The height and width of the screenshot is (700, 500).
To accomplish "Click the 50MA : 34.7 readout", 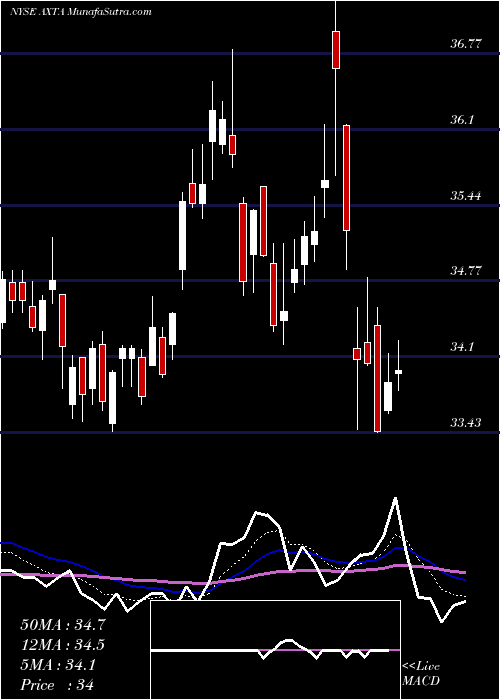I will point(63,625).
